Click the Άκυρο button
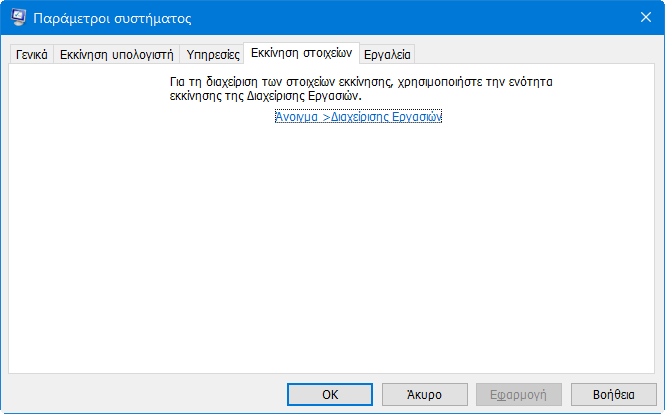 (425, 394)
